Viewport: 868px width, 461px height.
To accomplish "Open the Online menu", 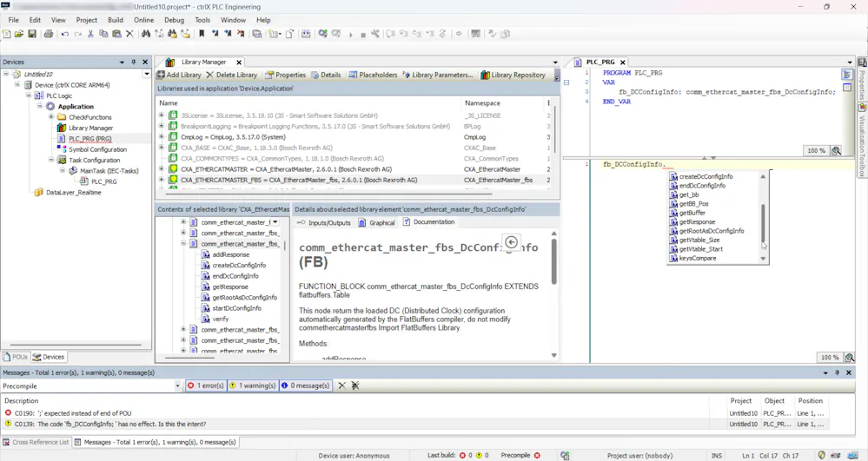I will tap(144, 20).
